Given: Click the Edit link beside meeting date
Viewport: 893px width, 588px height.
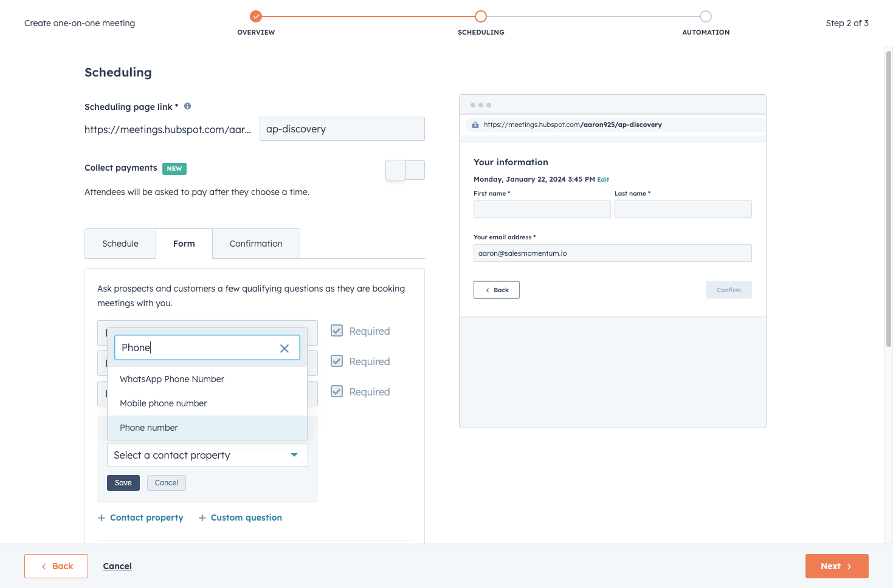Looking at the screenshot, I should pyautogui.click(x=603, y=180).
